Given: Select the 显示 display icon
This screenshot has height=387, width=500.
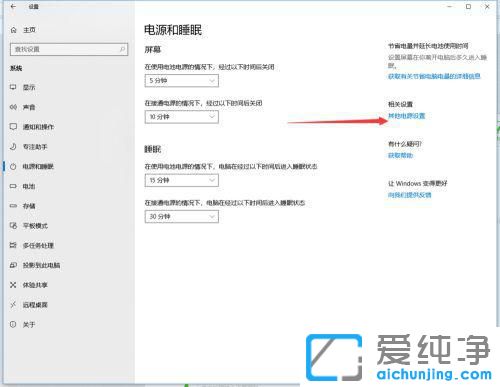Looking at the screenshot, I should (x=13, y=87).
